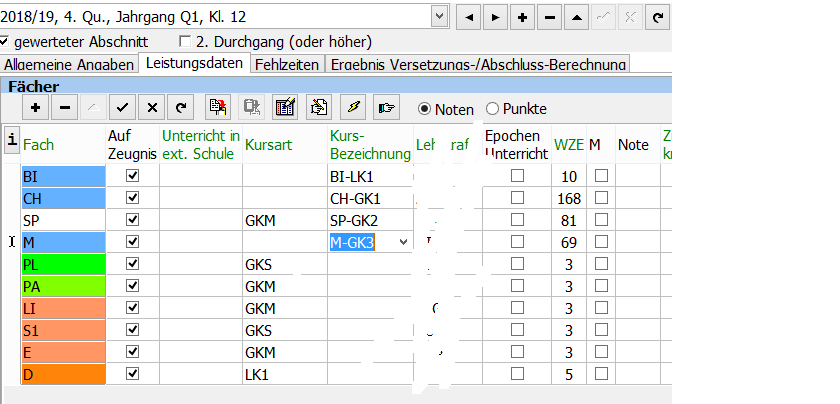Click the Note cell for M row
The width and height of the screenshot is (840, 404).
click(638, 242)
